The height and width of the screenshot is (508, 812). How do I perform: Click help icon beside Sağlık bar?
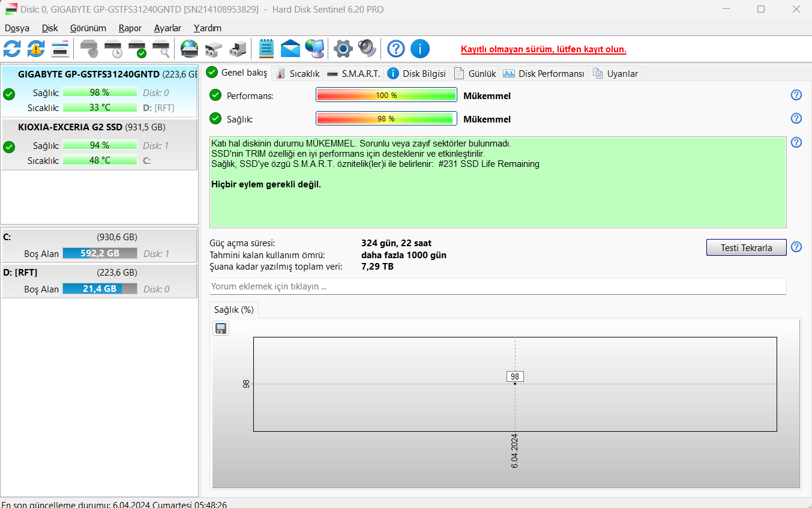pyautogui.click(x=796, y=118)
